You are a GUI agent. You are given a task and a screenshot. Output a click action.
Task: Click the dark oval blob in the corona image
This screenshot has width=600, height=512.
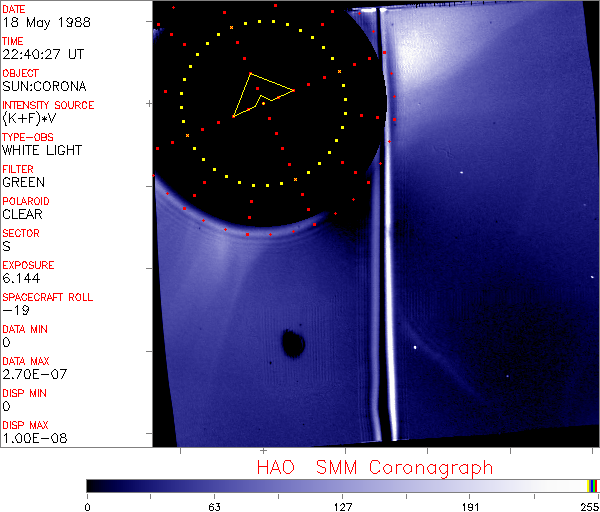pos(293,344)
